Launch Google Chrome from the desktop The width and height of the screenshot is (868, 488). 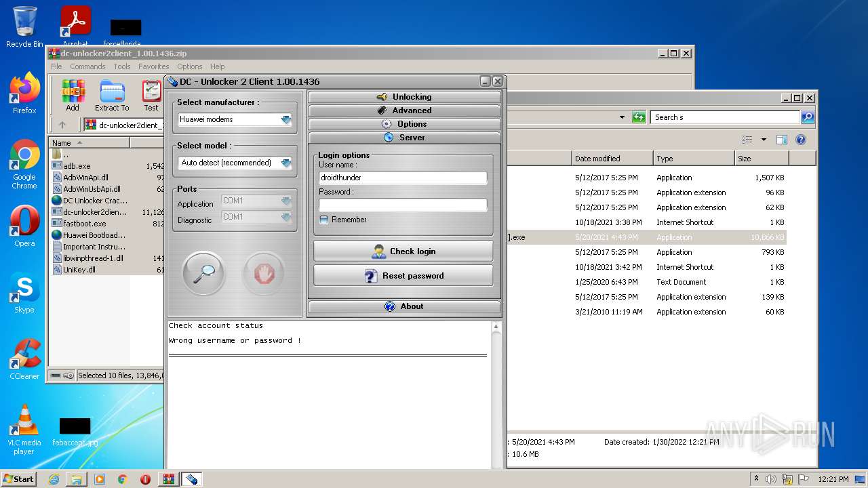[x=24, y=165]
